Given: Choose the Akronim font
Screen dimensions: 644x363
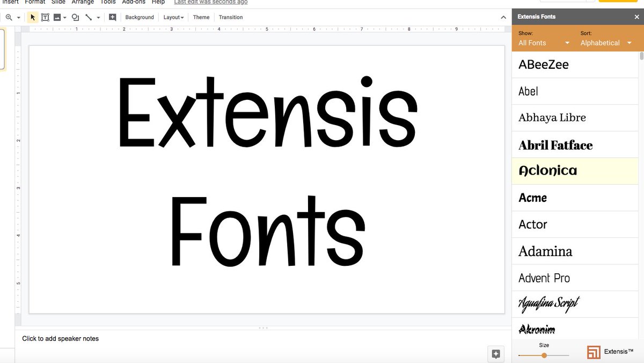Looking at the screenshot, I should point(575,329).
